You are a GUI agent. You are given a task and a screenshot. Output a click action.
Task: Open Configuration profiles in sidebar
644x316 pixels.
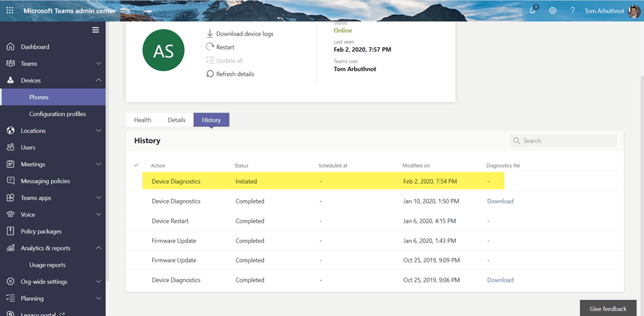point(57,114)
